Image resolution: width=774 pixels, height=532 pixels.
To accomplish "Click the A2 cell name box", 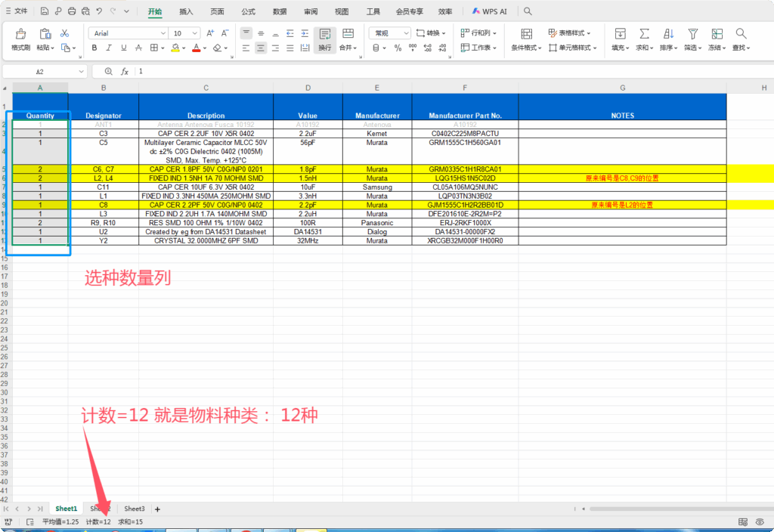I will tap(40, 71).
